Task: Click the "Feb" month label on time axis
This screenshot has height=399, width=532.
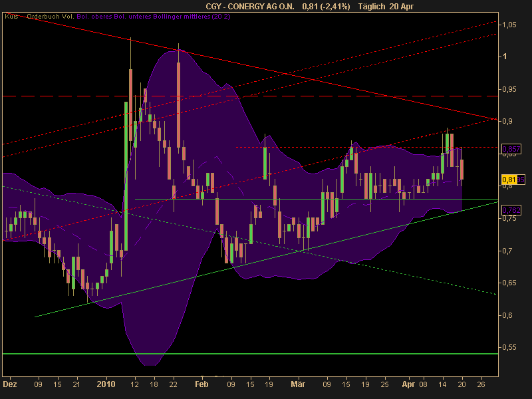Action: coord(201,384)
